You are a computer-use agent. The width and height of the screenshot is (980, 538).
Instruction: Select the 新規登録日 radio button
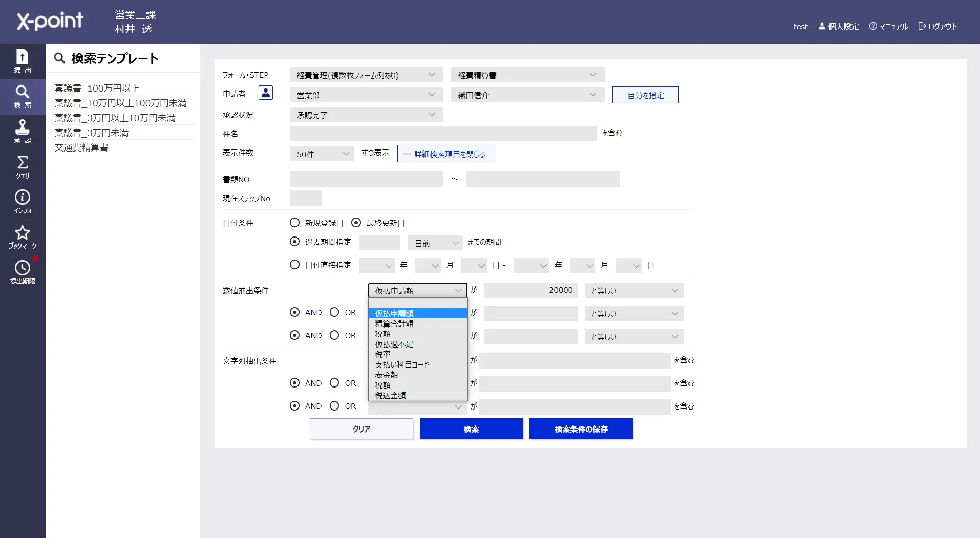coord(294,223)
